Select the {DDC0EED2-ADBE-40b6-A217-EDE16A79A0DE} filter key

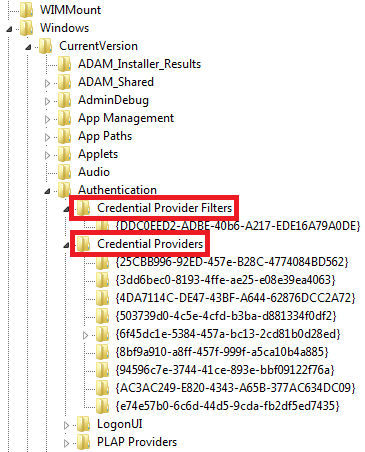(x=238, y=226)
